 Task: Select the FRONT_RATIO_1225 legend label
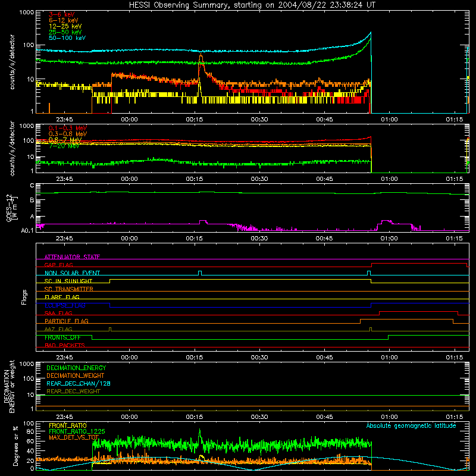77,431
